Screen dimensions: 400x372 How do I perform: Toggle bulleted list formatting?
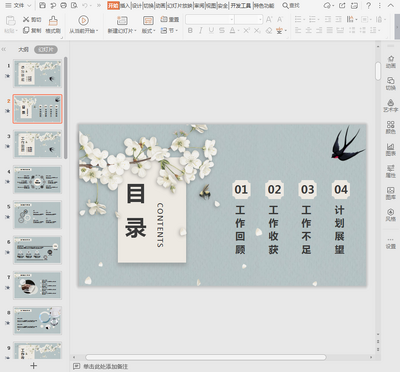pyautogui.click(x=298, y=19)
